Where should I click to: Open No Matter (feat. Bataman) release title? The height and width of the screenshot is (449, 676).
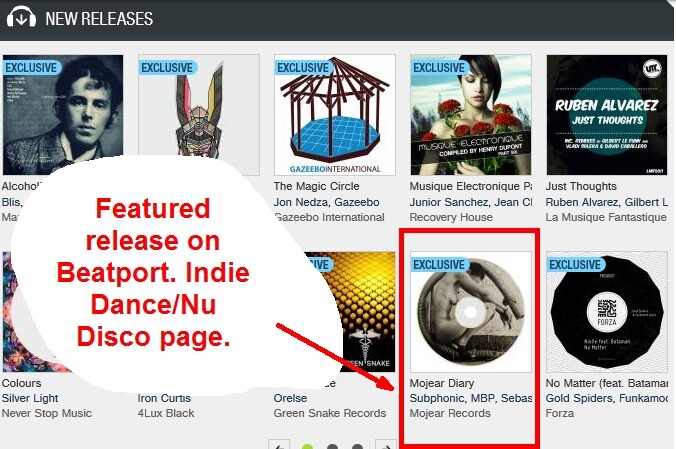(607, 383)
